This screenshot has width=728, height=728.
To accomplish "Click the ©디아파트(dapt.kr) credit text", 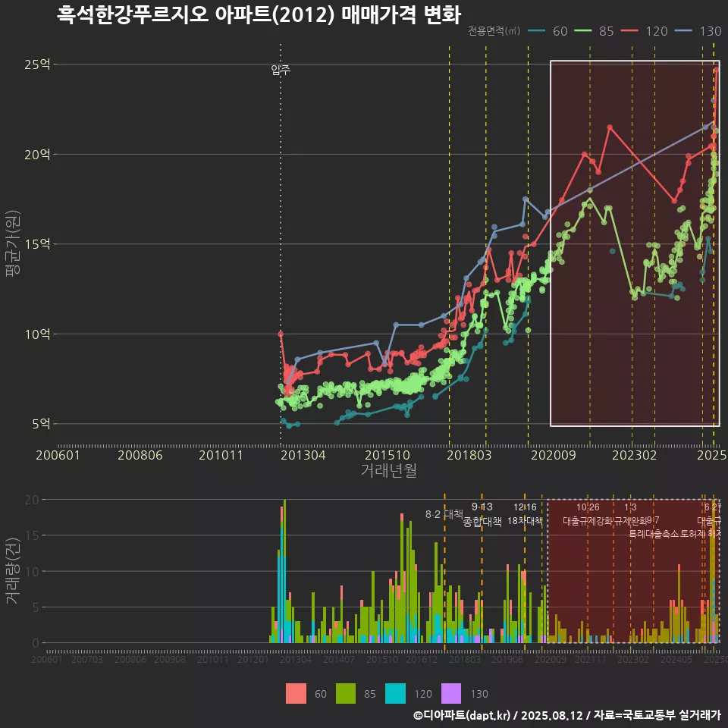I will click(x=462, y=715).
